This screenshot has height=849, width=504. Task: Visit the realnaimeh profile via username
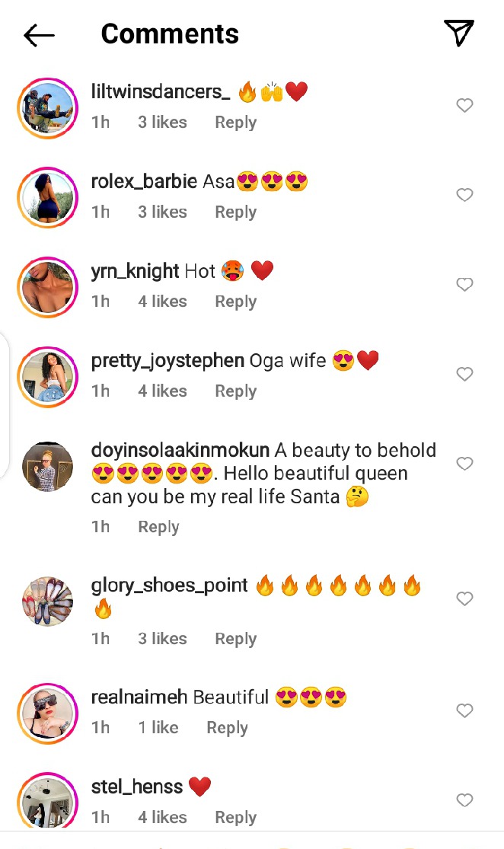coord(139,697)
